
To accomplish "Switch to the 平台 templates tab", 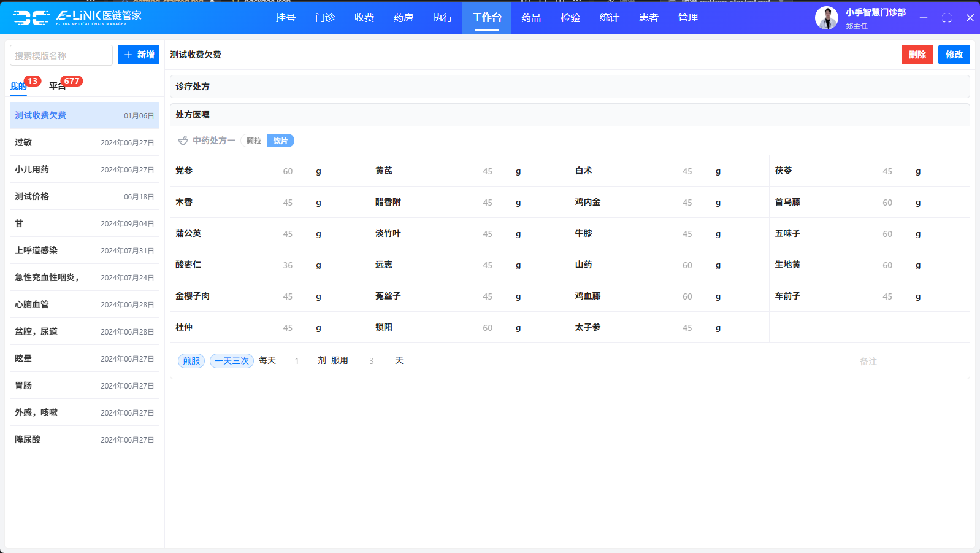I will coord(57,86).
